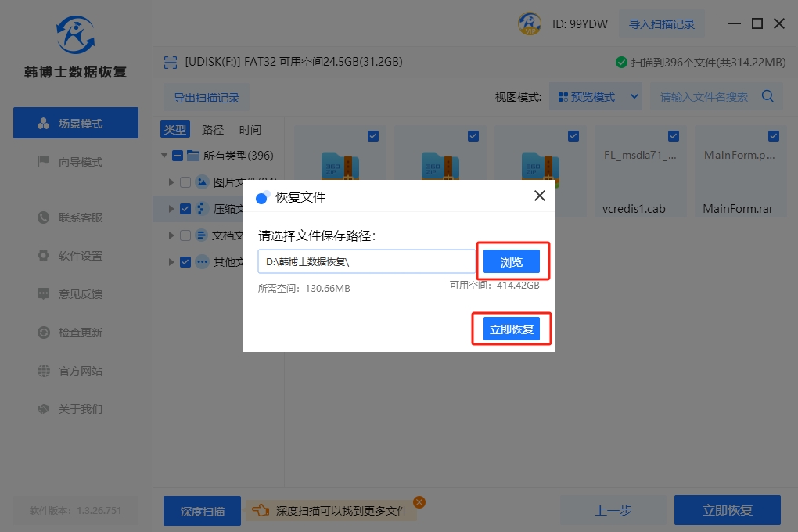Image resolution: width=798 pixels, height=532 pixels.
Task: Toggle the 所有类型 checkbox
Action: [x=178, y=156]
